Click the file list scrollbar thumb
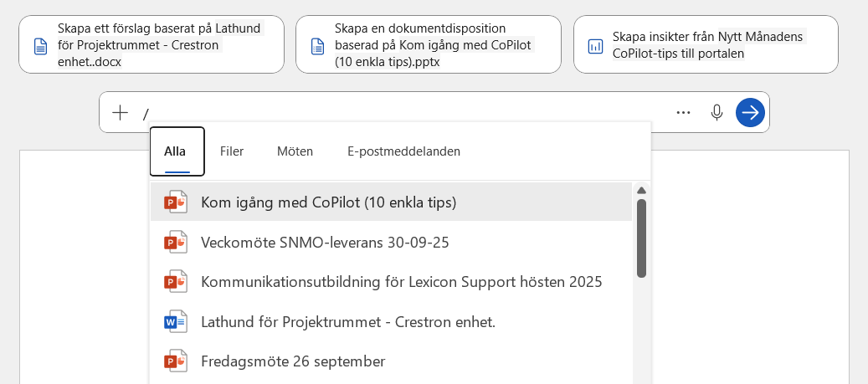Viewport: 868px width, 384px height. coord(641,238)
